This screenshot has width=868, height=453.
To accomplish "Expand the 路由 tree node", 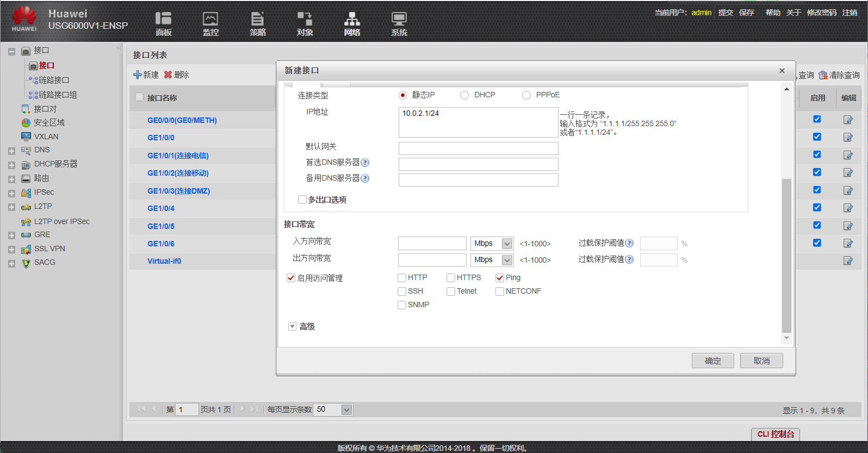I will (x=11, y=179).
